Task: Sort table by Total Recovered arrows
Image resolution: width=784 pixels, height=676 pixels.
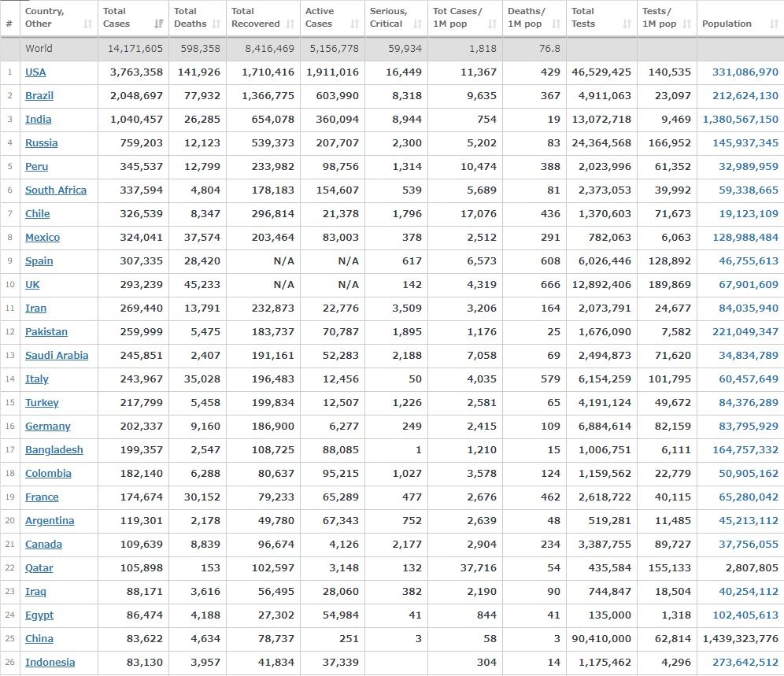Action: point(290,24)
